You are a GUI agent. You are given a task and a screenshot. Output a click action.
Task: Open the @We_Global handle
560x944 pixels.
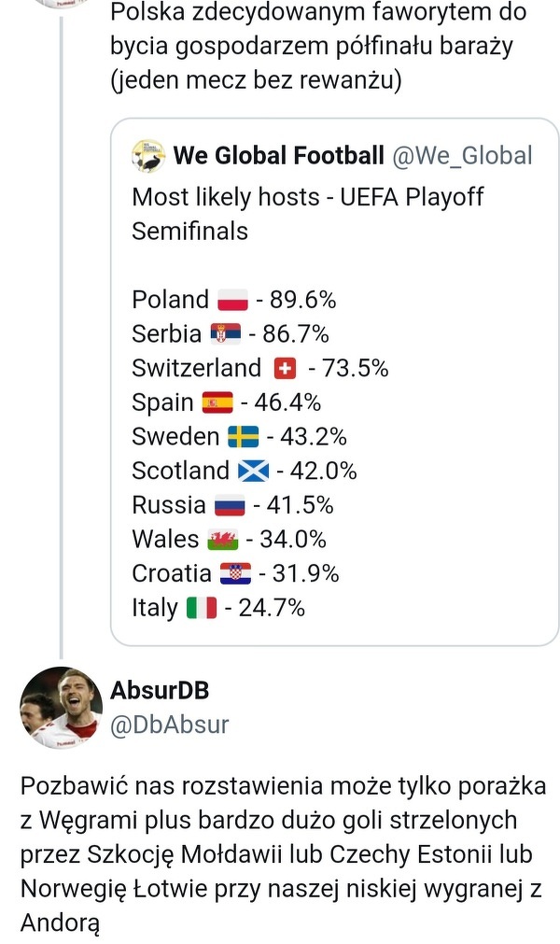(x=462, y=155)
